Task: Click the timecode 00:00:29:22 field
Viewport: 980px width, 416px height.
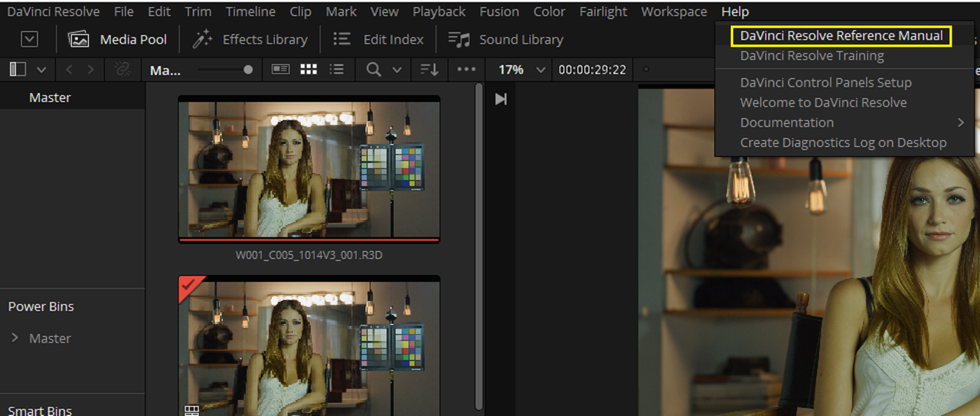Action: 592,70
